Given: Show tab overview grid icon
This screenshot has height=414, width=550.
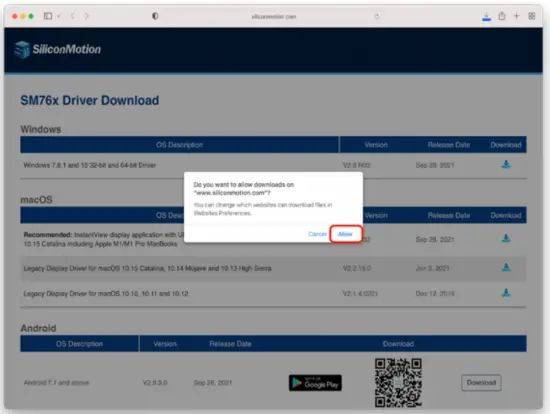Looking at the screenshot, I should pos(532,16).
